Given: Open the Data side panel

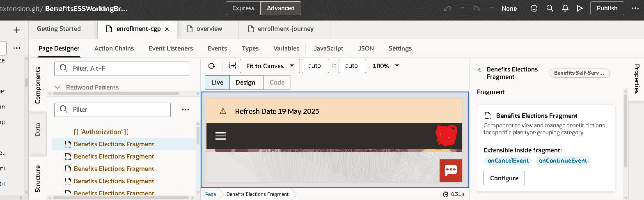Looking at the screenshot, I should (x=38, y=129).
